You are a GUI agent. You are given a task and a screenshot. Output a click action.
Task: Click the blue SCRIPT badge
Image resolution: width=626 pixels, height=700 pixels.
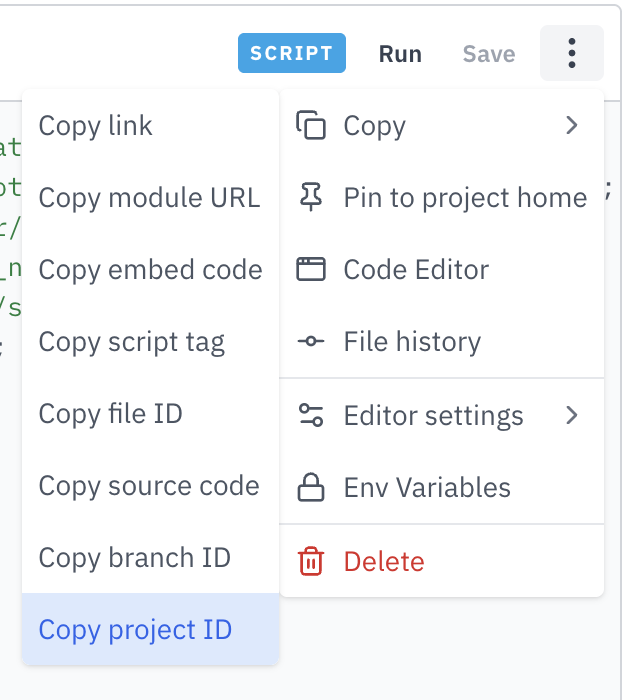pos(291,54)
